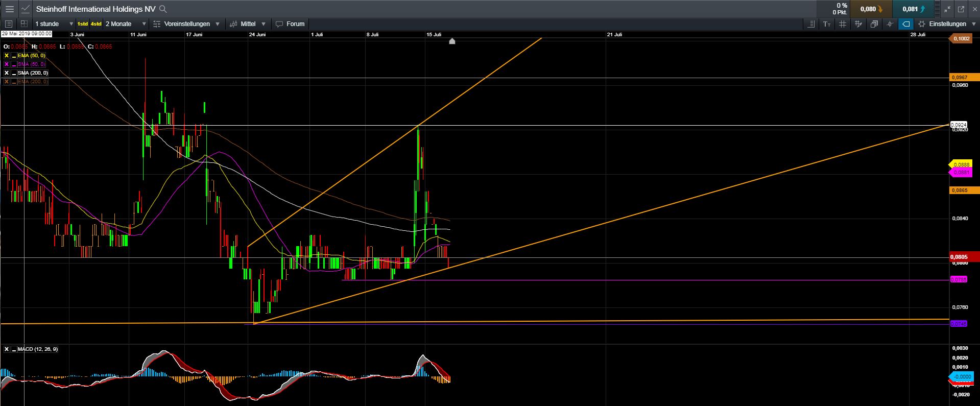Open the Forum tab
The height and width of the screenshot is (406, 980).
(x=290, y=24)
